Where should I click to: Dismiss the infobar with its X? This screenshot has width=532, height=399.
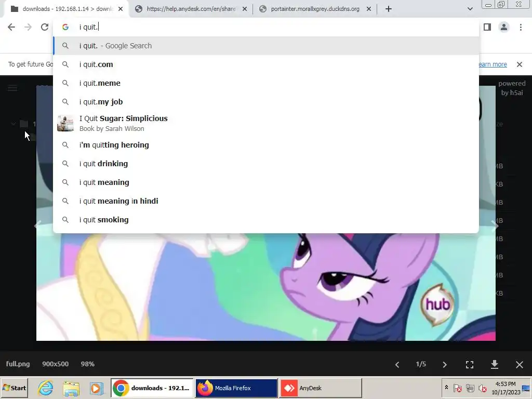[x=519, y=64]
